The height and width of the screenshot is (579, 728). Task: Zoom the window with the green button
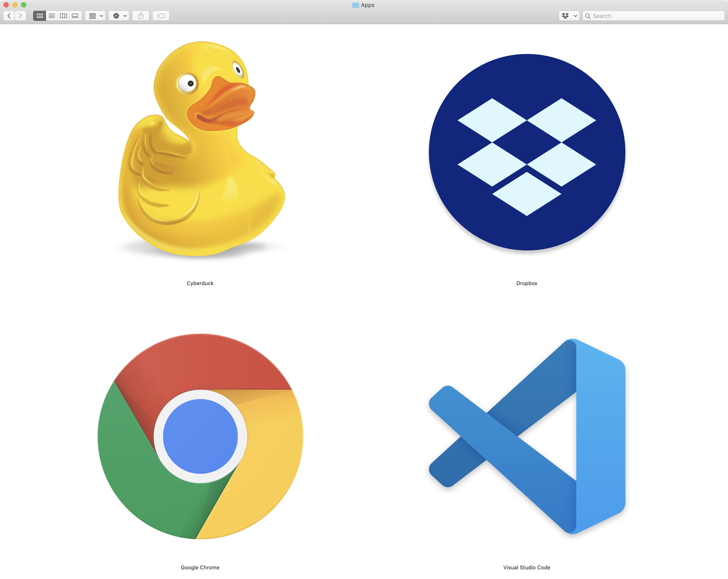point(24,5)
